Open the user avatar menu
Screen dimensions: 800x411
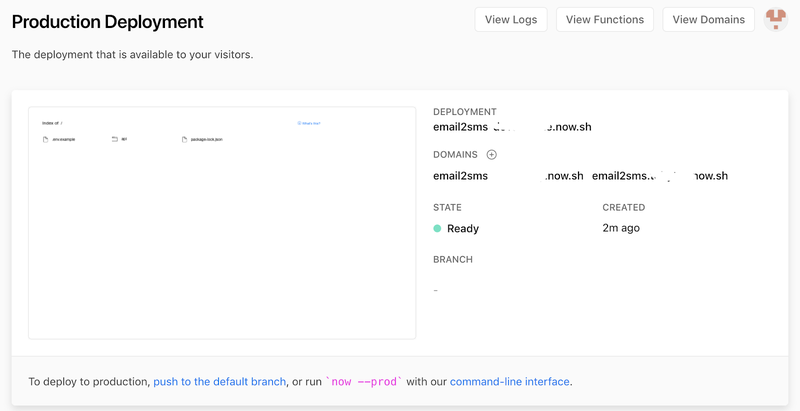click(776, 19)
